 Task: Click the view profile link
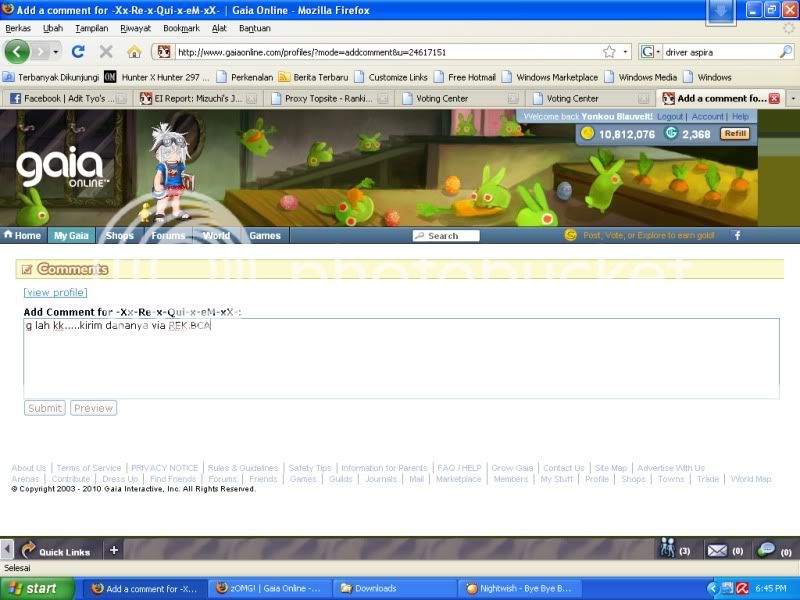click(x=55, y=292)
